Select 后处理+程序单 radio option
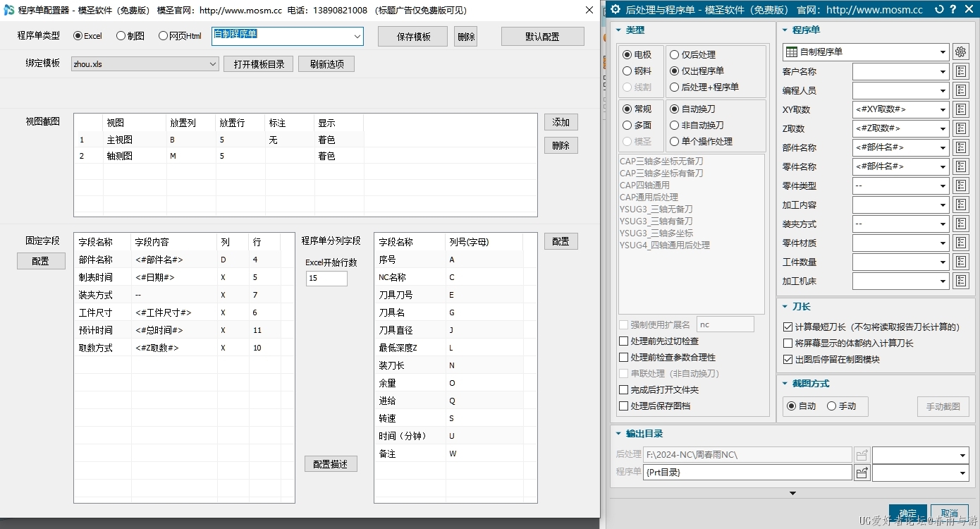Image resolution: width=980 pixels, height=529 pixels. 704,87
